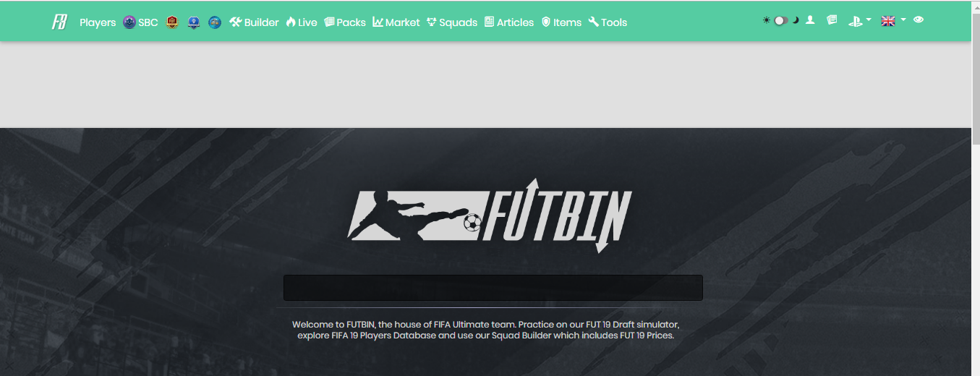Click the large FUTBIN logo
Viewport: 980px width, 376px height.
click(490, 215)
